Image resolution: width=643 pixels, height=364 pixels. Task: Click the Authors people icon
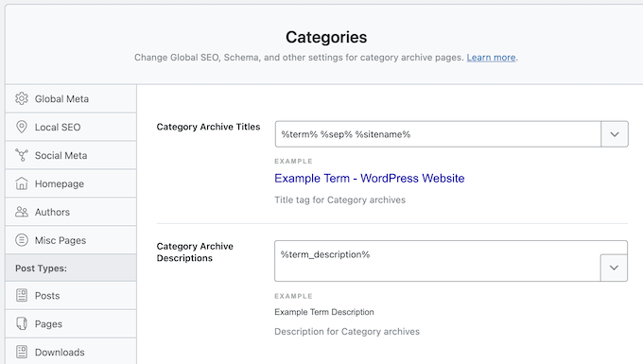[22, 212]
